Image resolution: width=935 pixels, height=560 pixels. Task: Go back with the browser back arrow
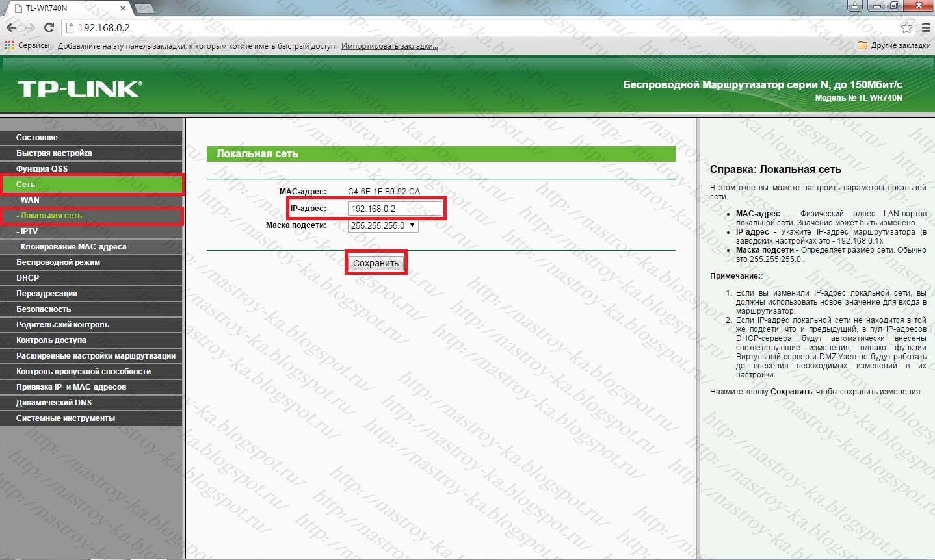tap(11, 28)
